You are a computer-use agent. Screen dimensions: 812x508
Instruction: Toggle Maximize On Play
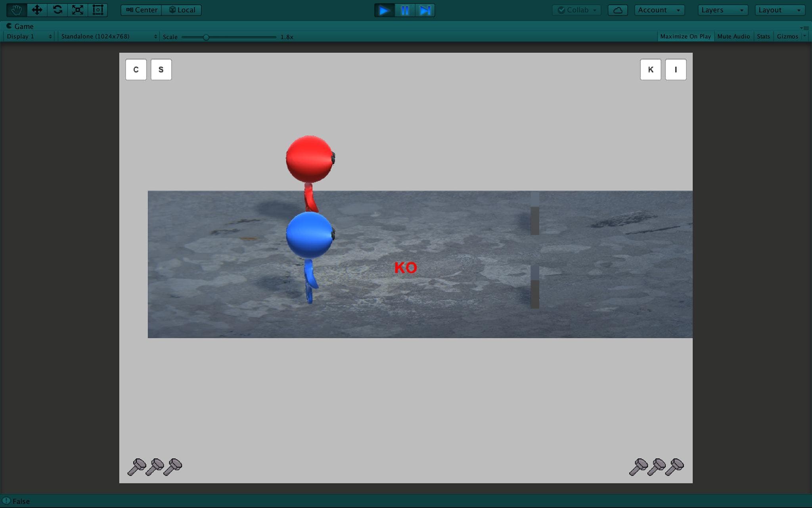(x=686, y=37)
